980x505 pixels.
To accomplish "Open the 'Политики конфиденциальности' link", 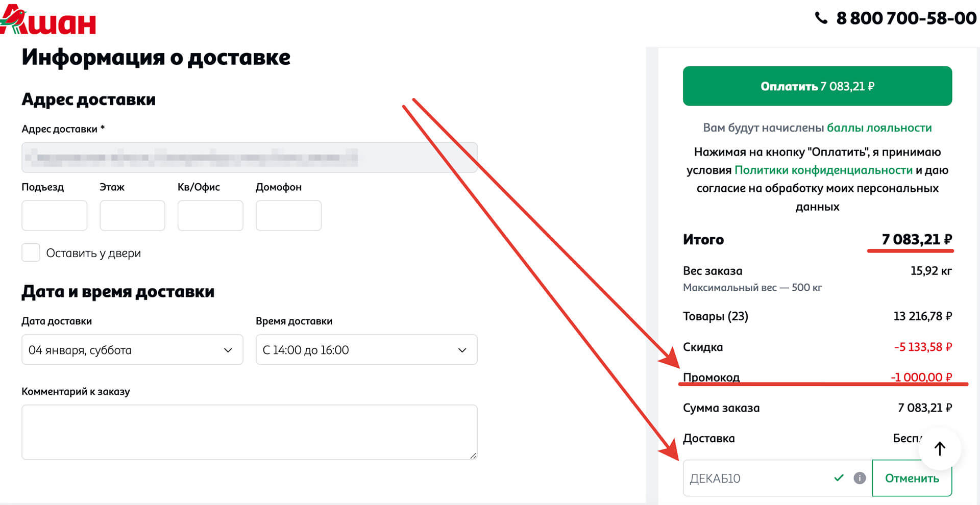I will 824,170.
